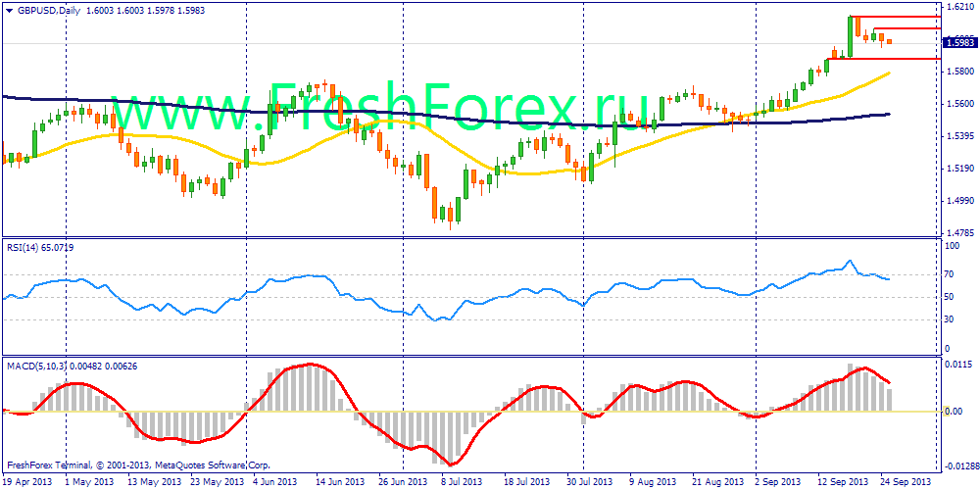Click the 8 Jul 2013 date label

(462, 482)
